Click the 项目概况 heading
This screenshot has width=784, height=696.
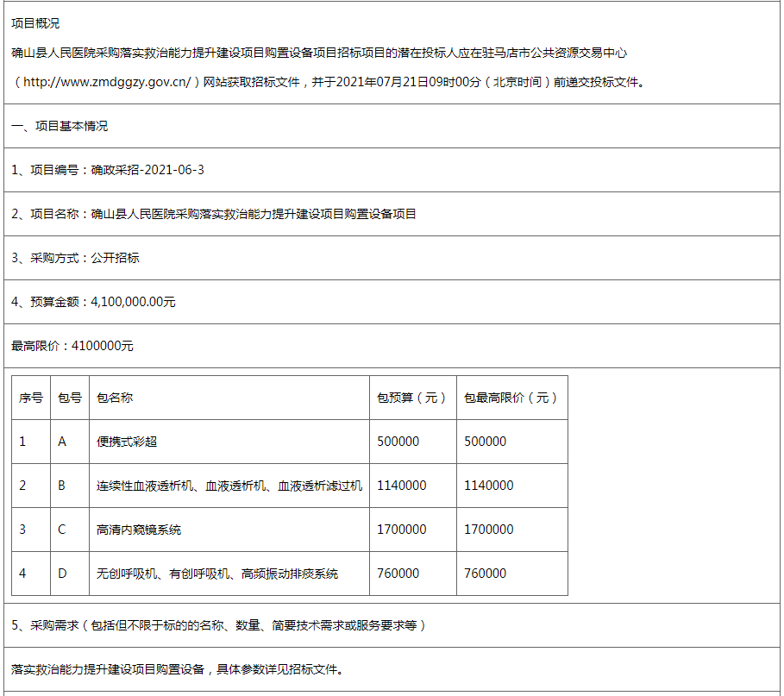35,23
